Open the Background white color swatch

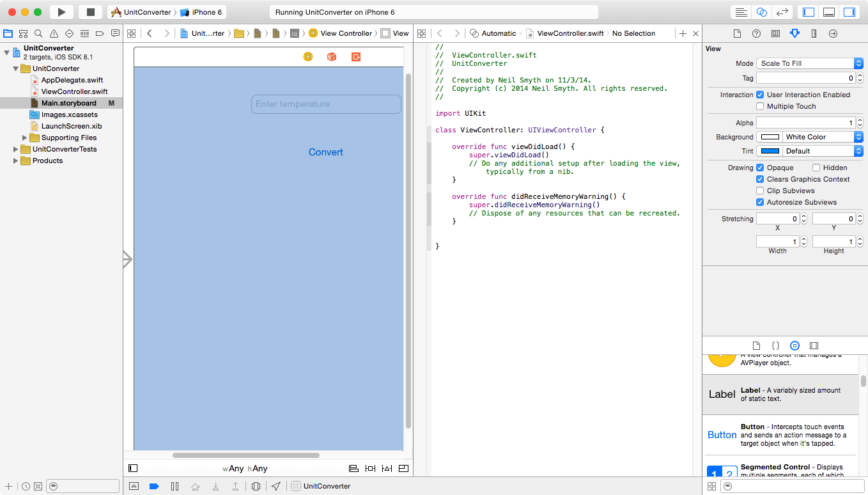770,136
